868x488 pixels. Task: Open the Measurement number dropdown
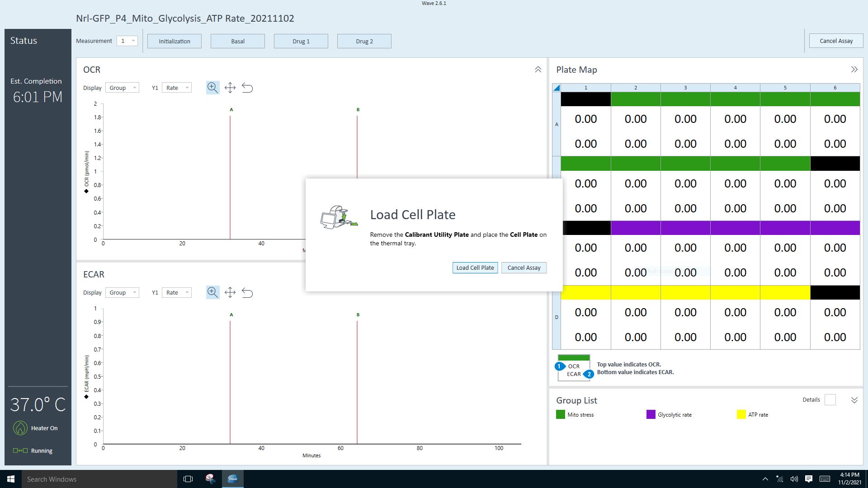tap(127, 41)
